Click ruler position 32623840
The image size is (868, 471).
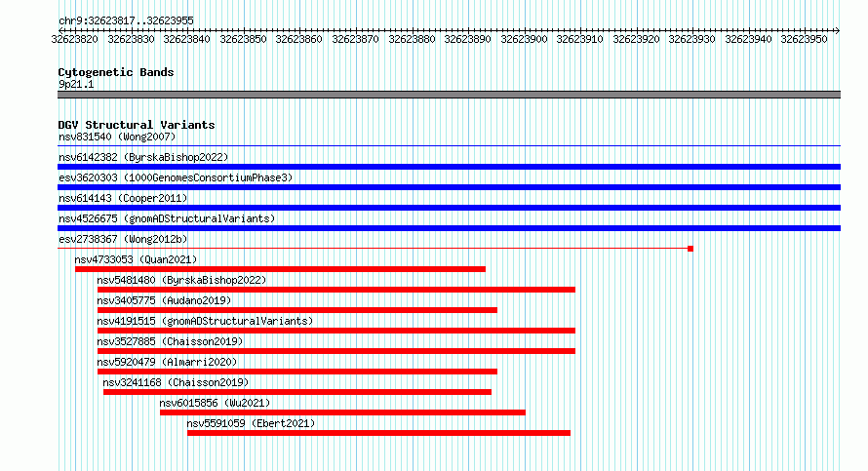(187, 39)
